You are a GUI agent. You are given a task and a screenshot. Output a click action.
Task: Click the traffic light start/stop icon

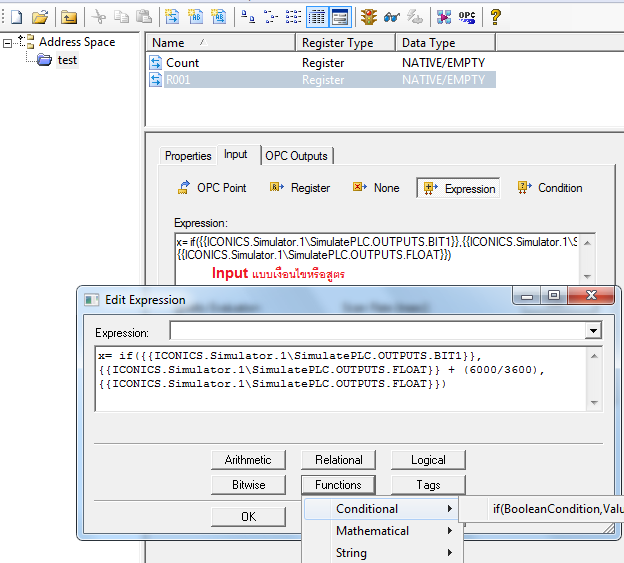point(369,17)
